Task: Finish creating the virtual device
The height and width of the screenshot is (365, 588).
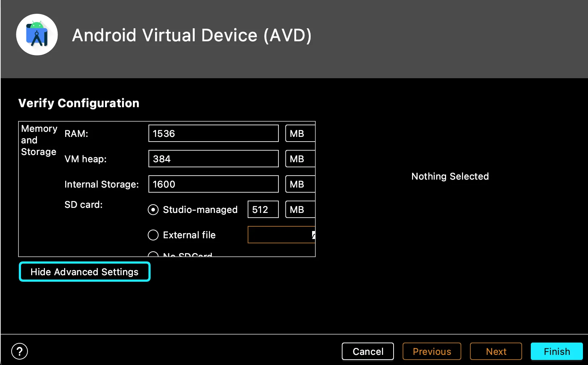Action: point(557,351)
